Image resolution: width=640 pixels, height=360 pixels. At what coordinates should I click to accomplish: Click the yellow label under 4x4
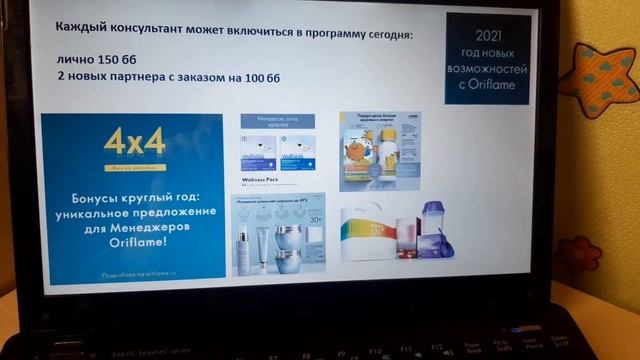135,167
